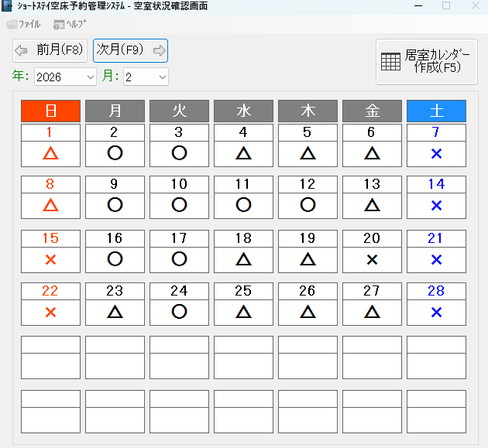
Task: Click the circle icon under day 11
Action: pos(243,205)
